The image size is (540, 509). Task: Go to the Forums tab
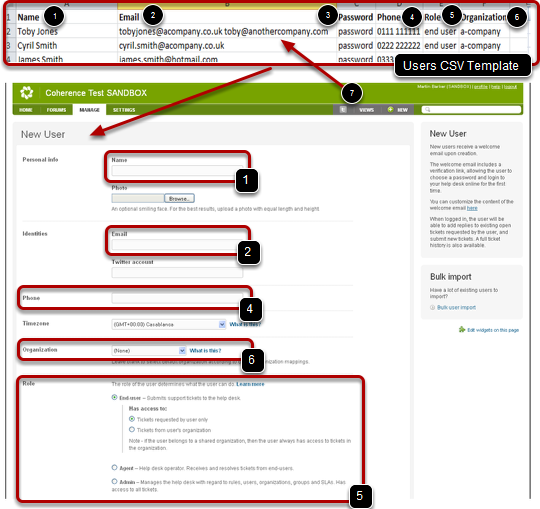point(56,110)
